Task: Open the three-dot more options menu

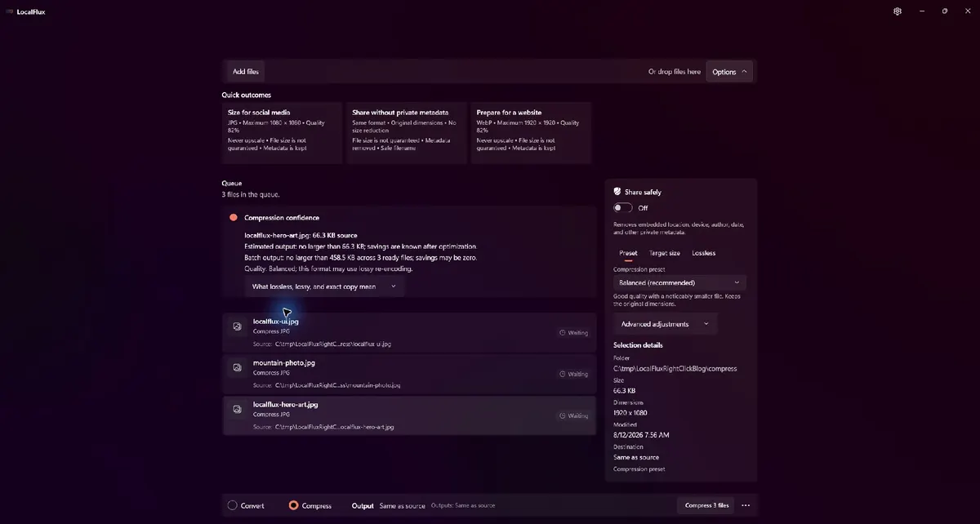Action: pos(746,506)
